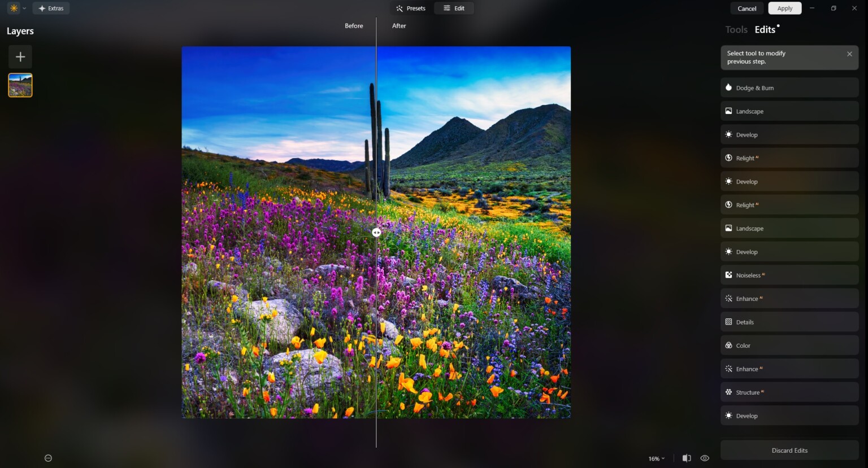Add a new layer with the plus button
868x468 pixels.
(20, 56)
